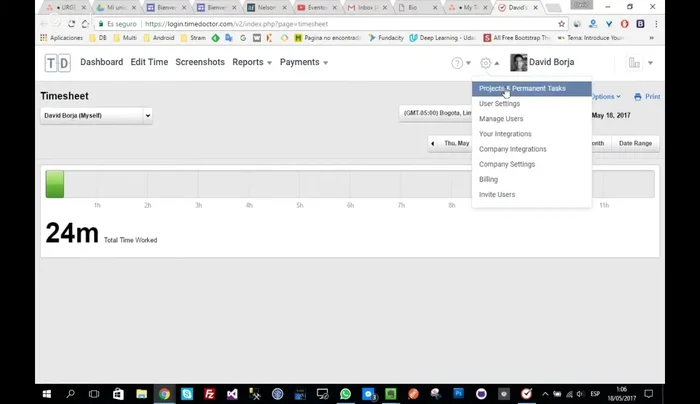The height and width of the screenshot is (404, 700).
Task: Select User Settings from the menu
Action: 532,104
